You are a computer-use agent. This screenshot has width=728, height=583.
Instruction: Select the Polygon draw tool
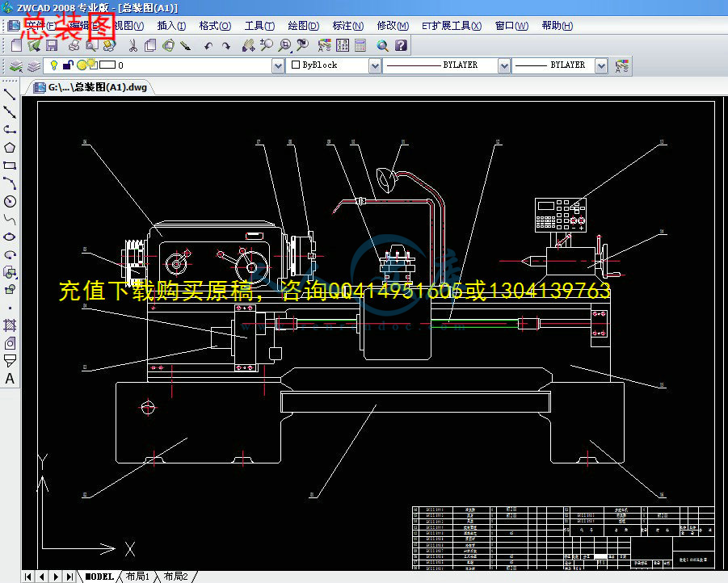point(10,148)
